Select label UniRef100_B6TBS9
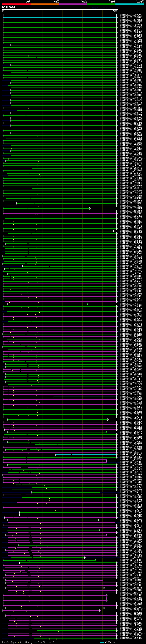 click(131, 565)
